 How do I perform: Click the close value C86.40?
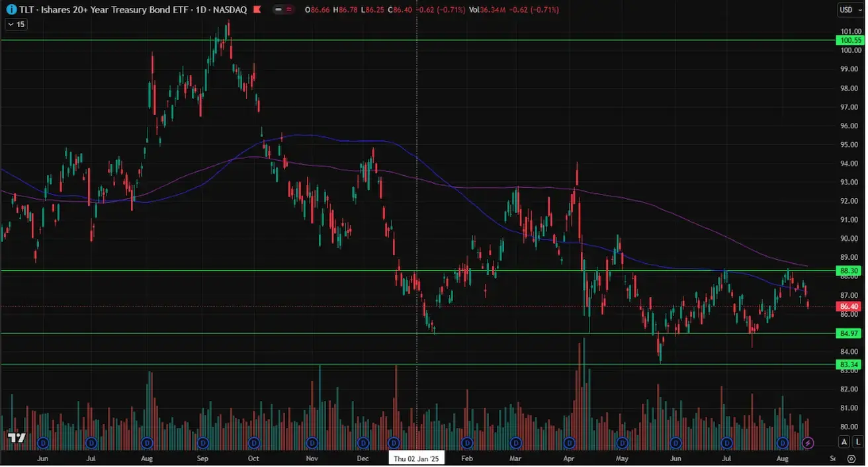coord(400,10)
